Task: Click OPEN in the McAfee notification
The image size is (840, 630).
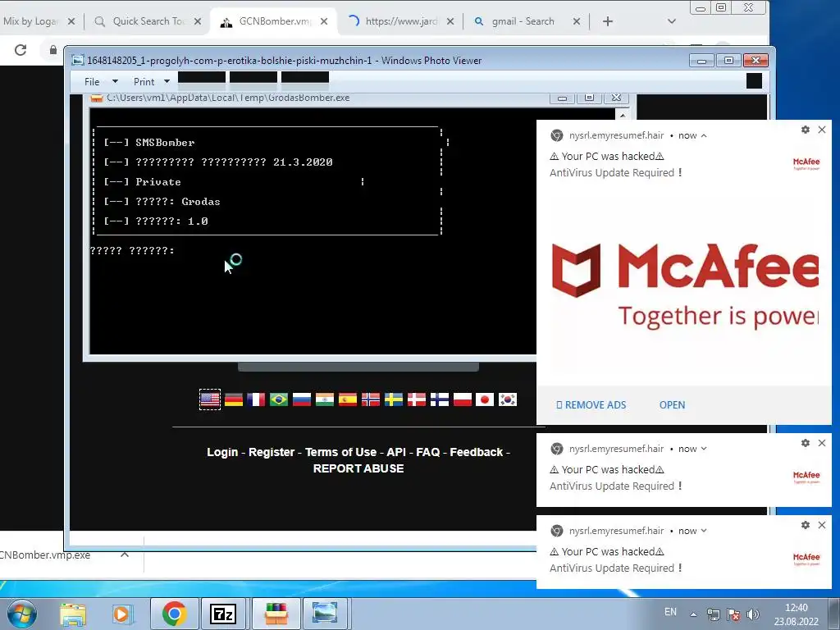Action: coord(672,405)
